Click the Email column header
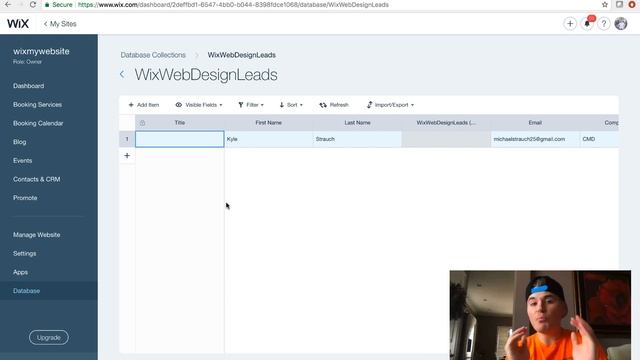 click(x=535, y=122)
